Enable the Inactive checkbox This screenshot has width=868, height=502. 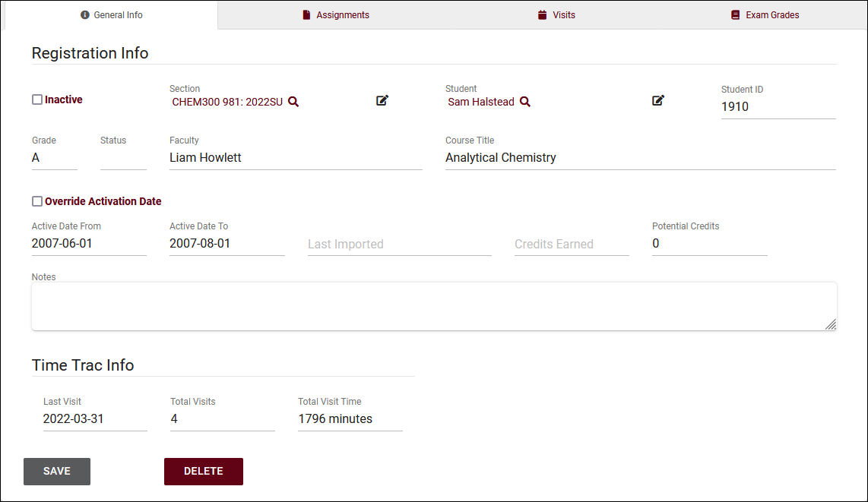tap(37, 99)
